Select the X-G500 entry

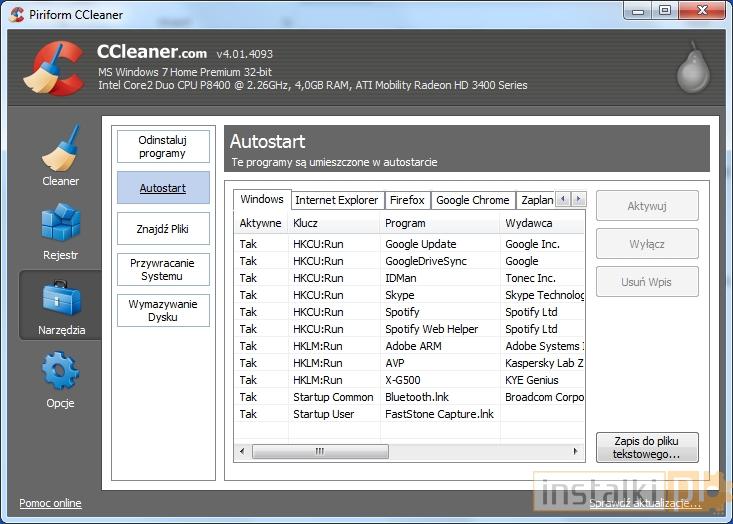[x=409, y=380]
